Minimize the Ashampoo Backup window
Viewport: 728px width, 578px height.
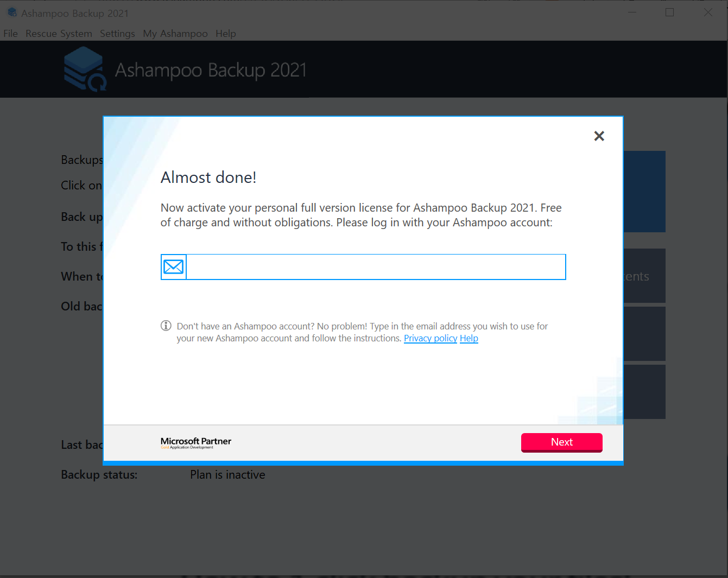pyautogui.click(x=632, y=12)
